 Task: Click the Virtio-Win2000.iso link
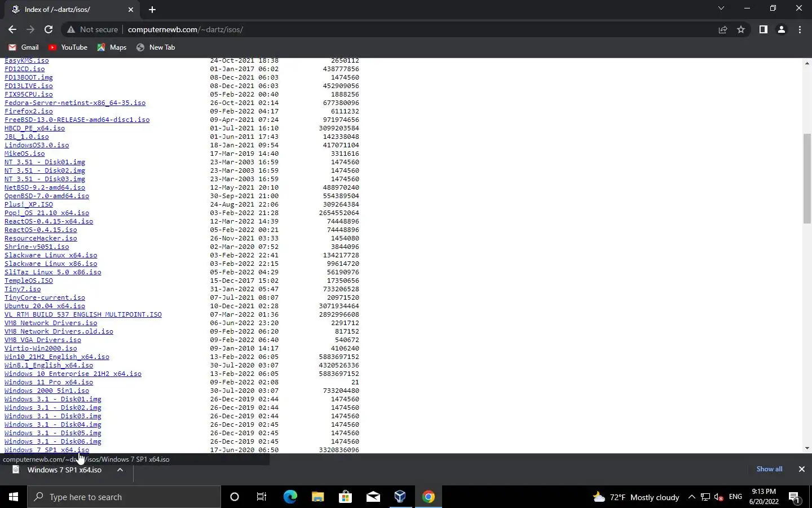pyautogui.click(x=41, y=348)
